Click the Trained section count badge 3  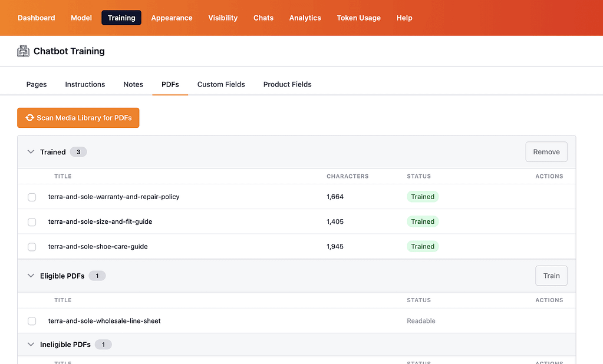click(78, 152)
